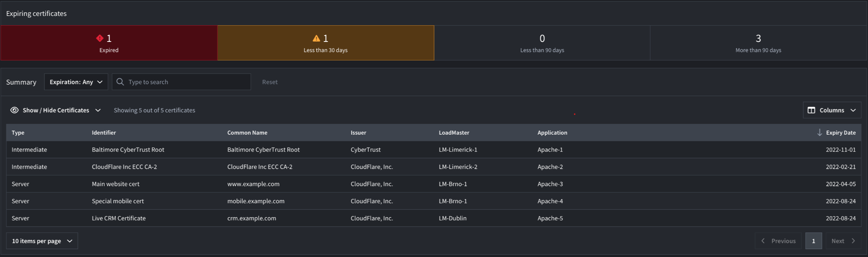868x257 pixels.
Task: Click the Apache-1 application cell
Action: coord(550,150)
